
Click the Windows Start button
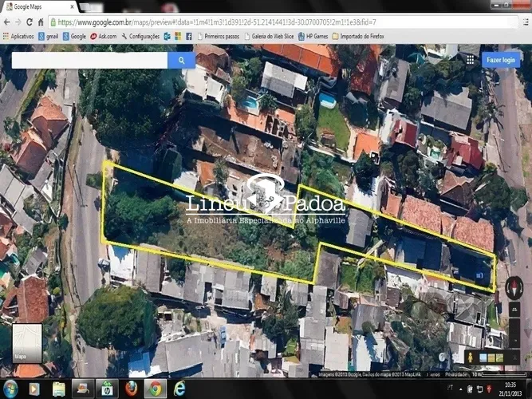tap(11, 389)
